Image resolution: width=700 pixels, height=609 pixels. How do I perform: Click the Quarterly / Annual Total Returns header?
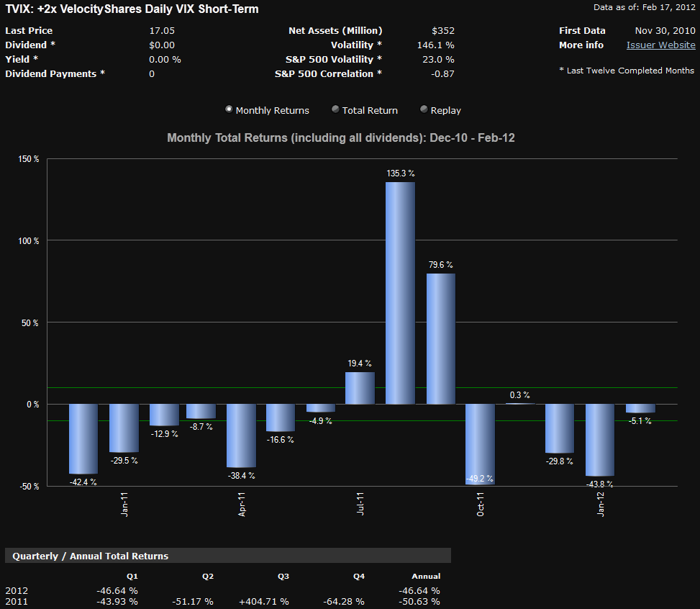227,556
